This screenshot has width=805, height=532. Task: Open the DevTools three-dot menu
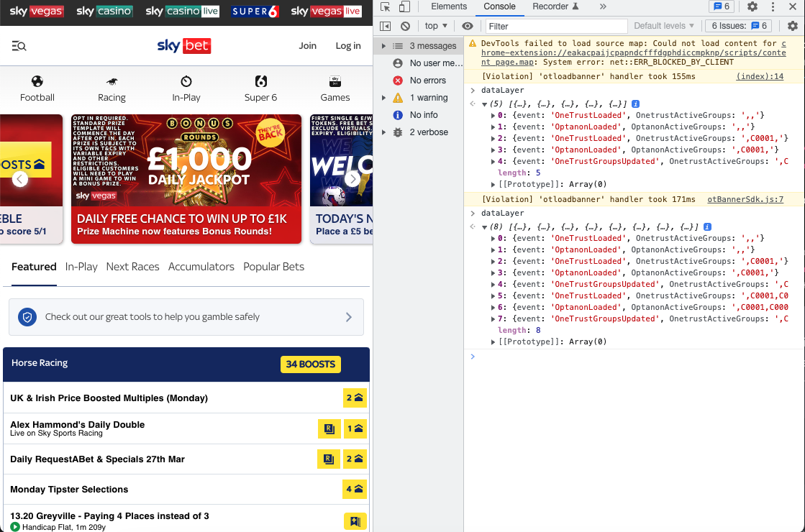[x=773, y=6]
